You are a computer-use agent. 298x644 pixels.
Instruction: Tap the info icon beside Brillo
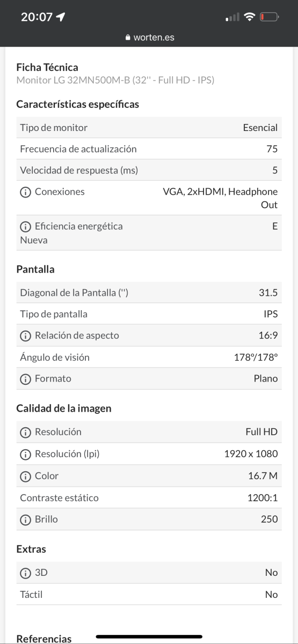click(25, 519)
